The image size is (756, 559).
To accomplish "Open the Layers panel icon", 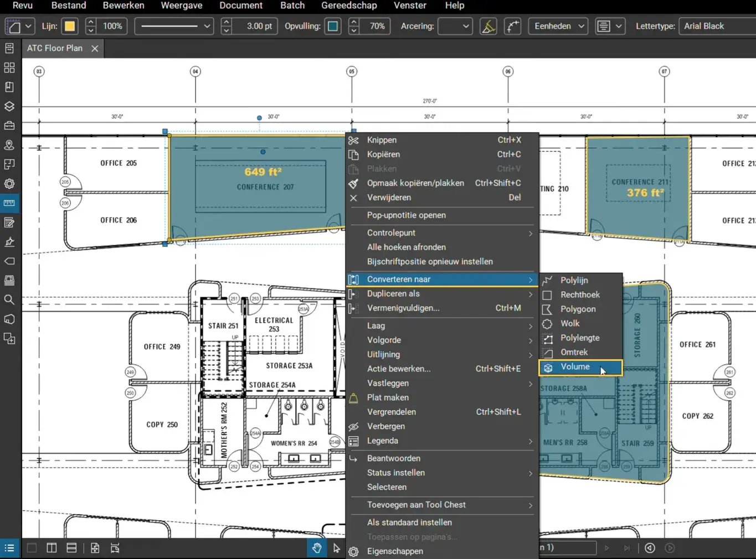I will (9, 106).
